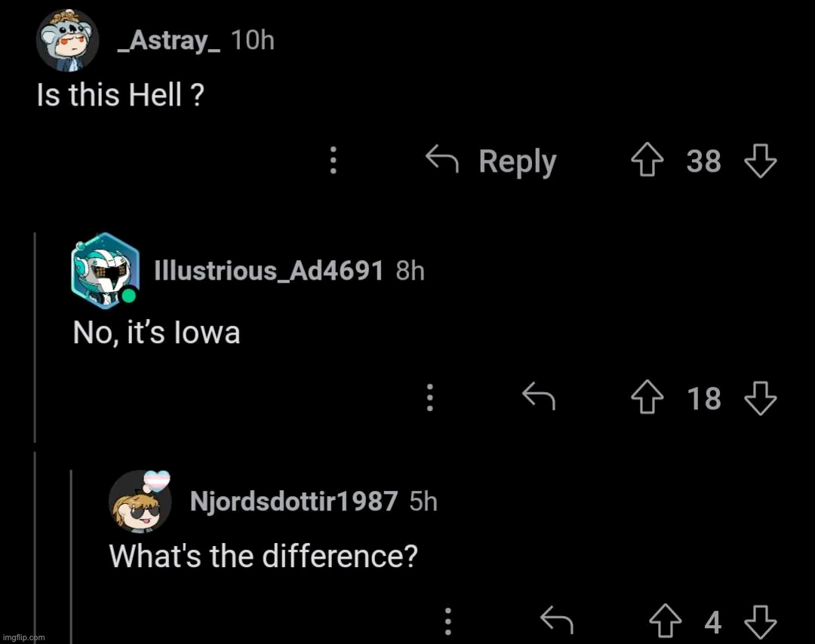Screen dimensions: 815x644
Task: Click reply arrow on Njordsdottir1987's comment
Action: click(x=558, y=621)
